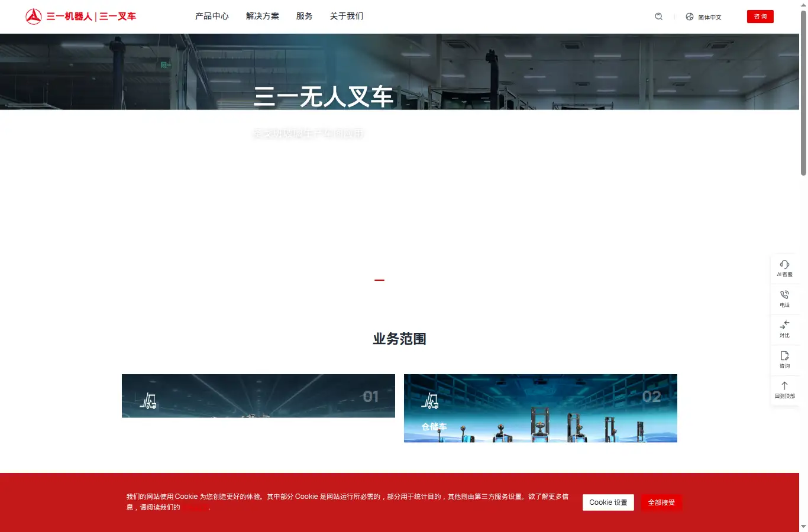808x532 pixels.
Task: Click the 仓储车 card title text
Action: 434,427
